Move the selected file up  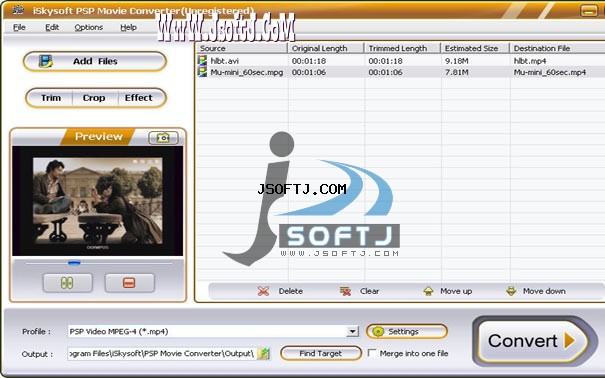[448, 291]
